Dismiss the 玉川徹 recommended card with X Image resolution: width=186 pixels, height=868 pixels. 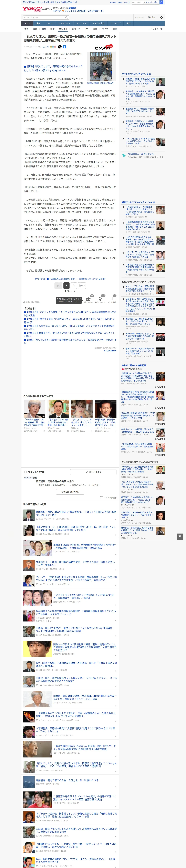coord(68,431)
